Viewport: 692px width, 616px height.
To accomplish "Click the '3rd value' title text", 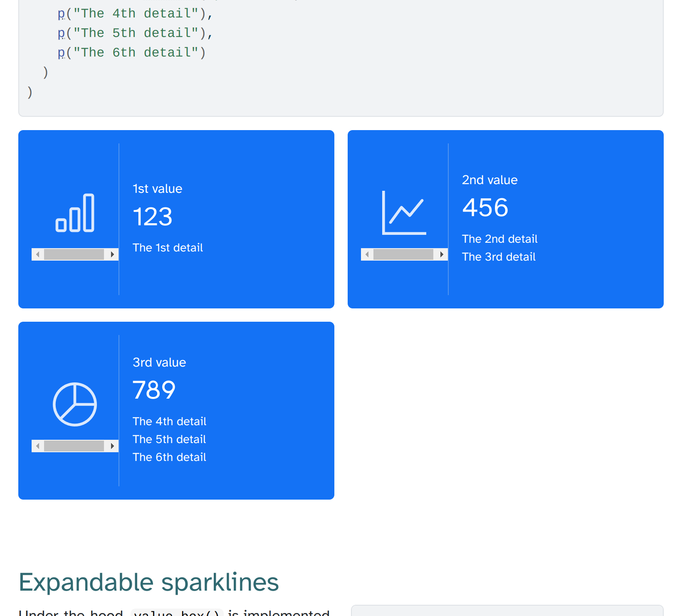I will point(159,362).
